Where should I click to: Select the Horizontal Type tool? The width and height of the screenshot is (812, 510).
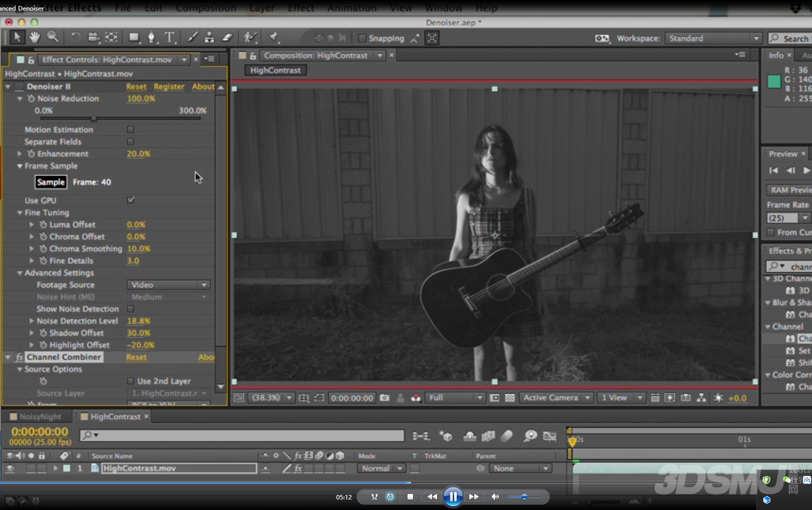click(x=170, y=38)
